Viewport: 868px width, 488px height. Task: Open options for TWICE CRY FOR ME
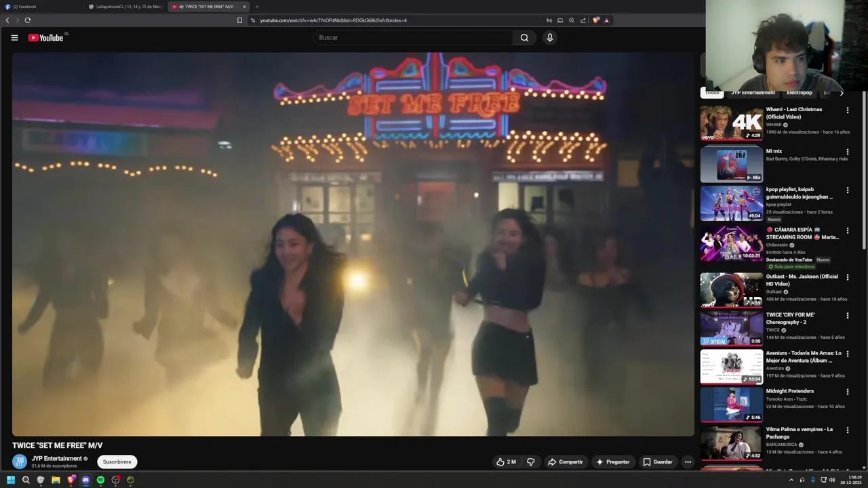click(x=847, y=316)
